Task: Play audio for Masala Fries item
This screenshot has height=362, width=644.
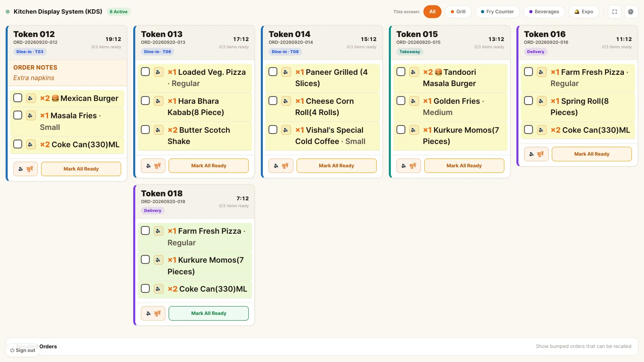Action: (31, 115)
